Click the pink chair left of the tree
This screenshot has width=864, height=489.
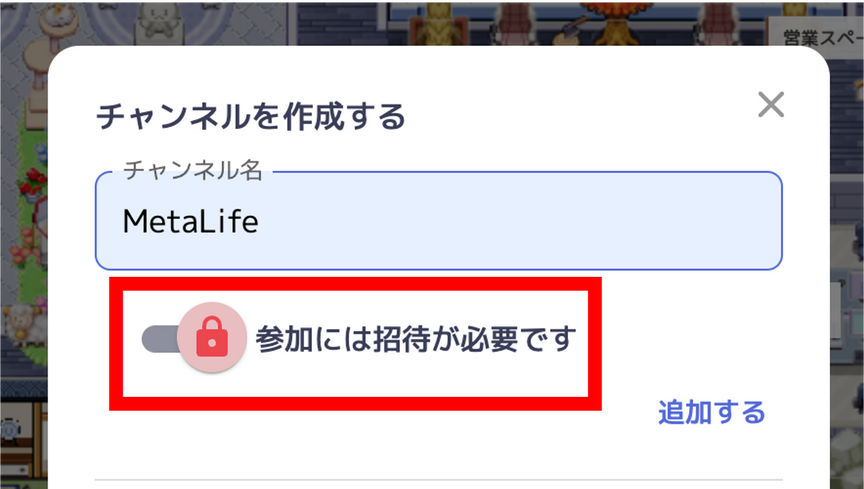tap(516, 22)
